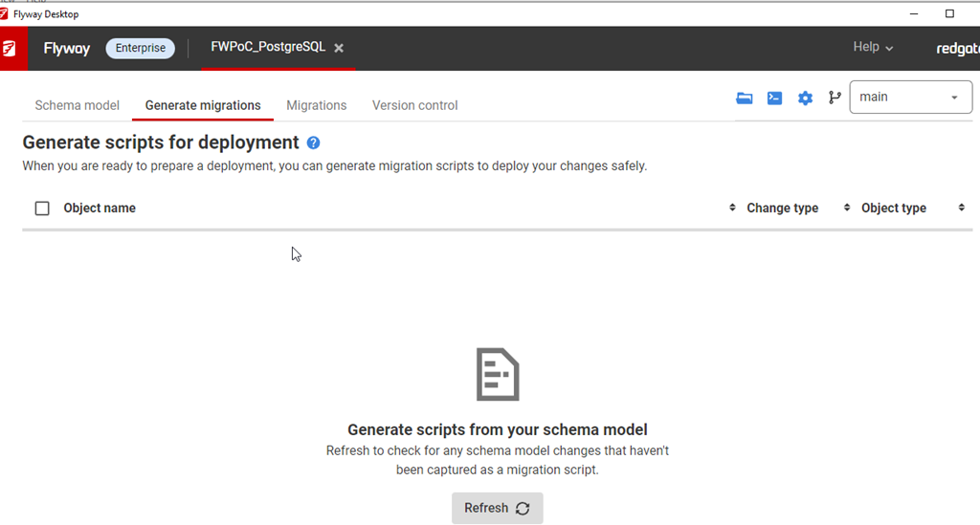980x525 pixels.
Task: Sort by Object type column
Action: 893,208
